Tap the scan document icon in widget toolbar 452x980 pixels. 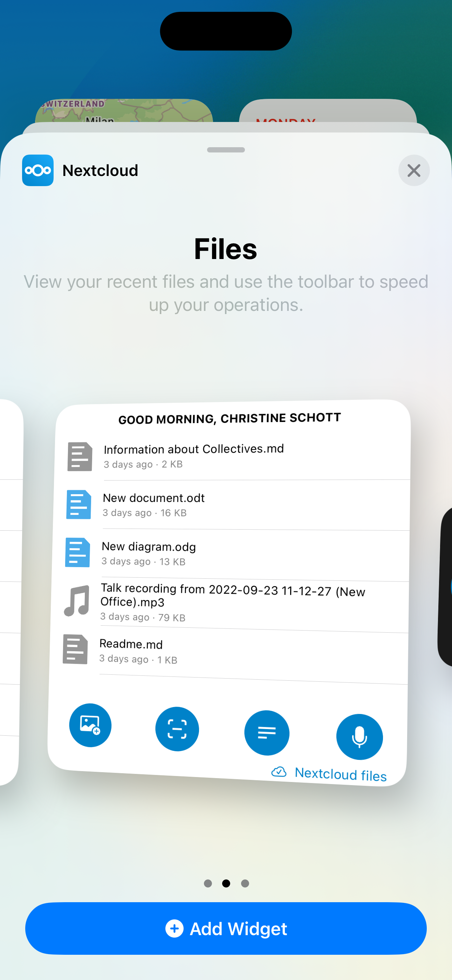point(177,729)
